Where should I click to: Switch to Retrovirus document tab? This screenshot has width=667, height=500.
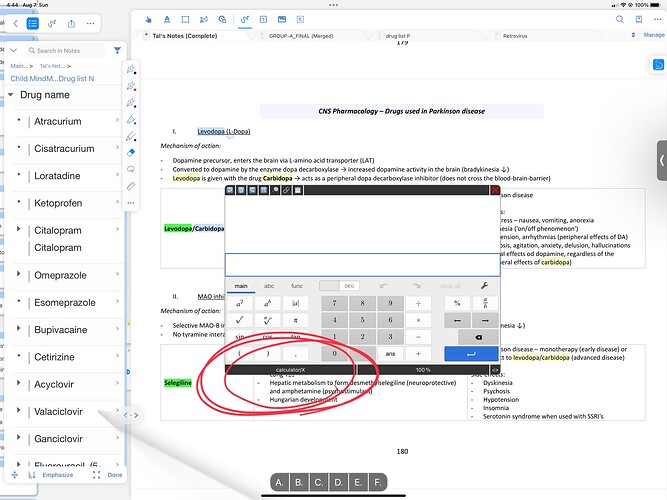coord(515,36)
